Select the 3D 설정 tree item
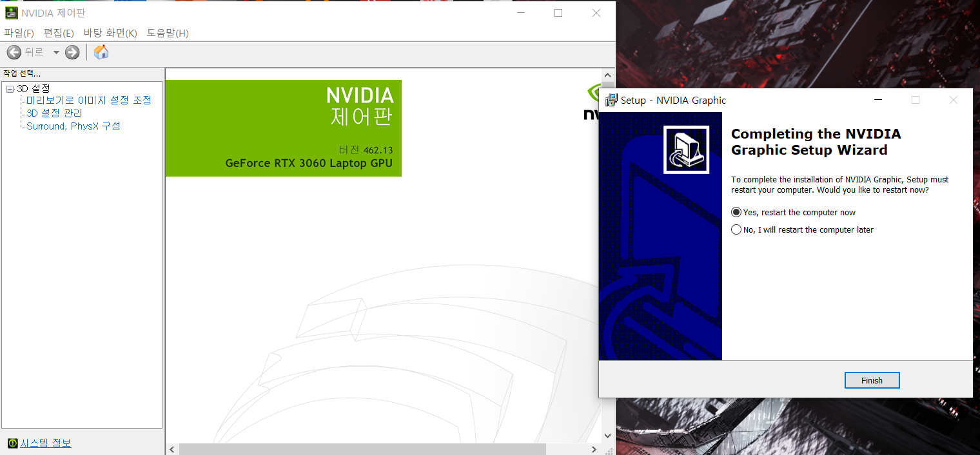The image size is (980, 455). click(34, 88)
